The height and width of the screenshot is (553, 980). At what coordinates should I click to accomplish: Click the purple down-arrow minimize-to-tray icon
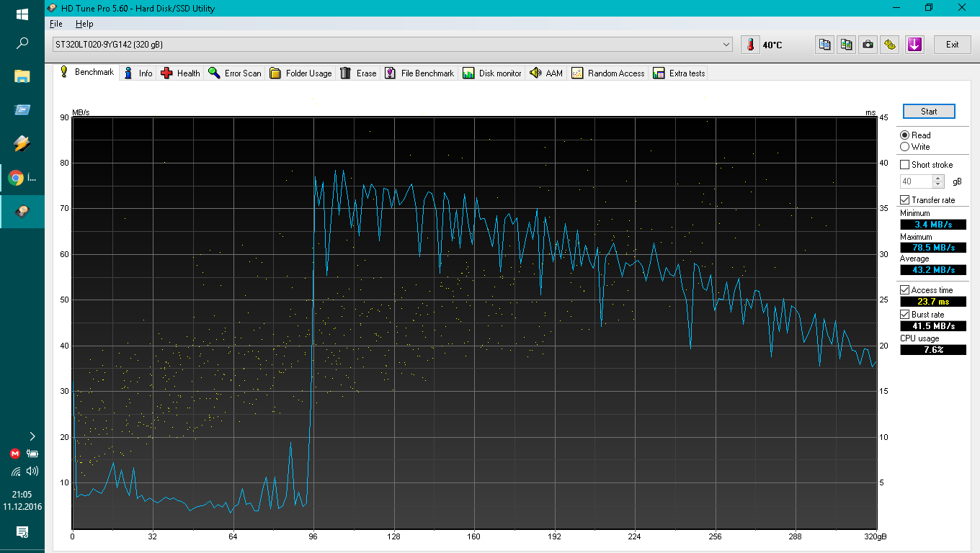pyautogui.click(x=914, y=45)
